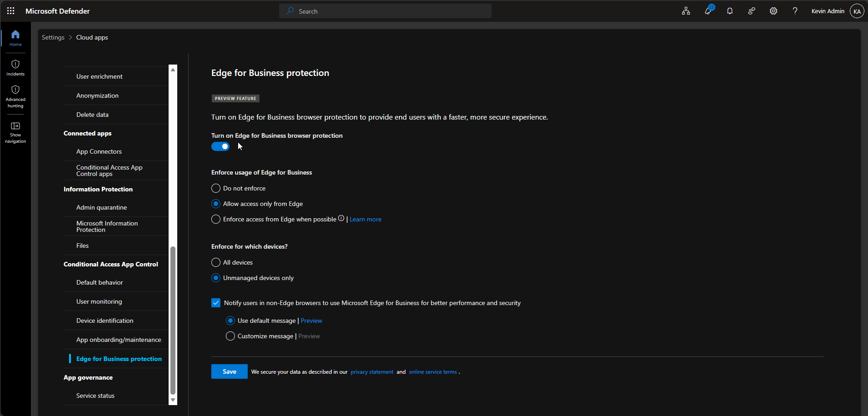
Task: Click the App governance section heading
Action: click(x=88, y=377)
